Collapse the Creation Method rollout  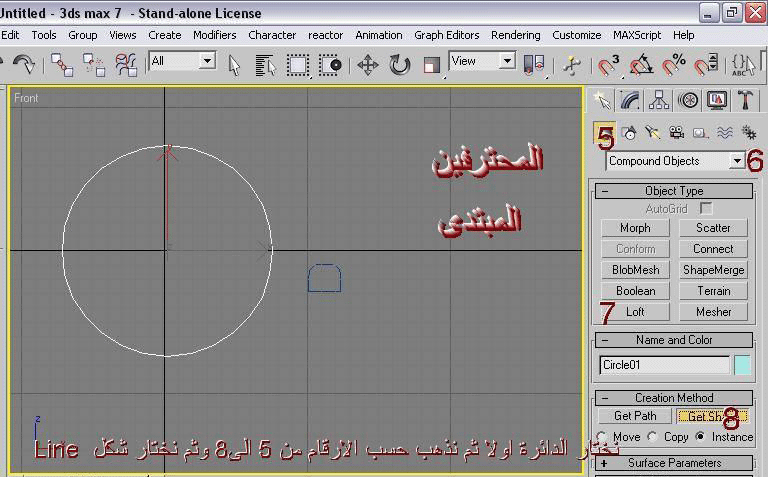674,398
